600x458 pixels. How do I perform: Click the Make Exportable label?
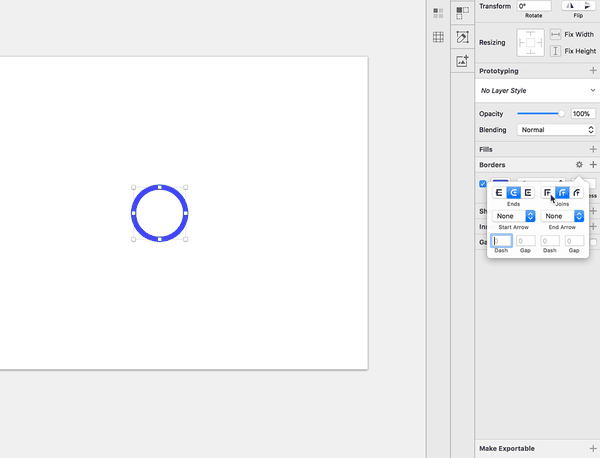[507, 448]
